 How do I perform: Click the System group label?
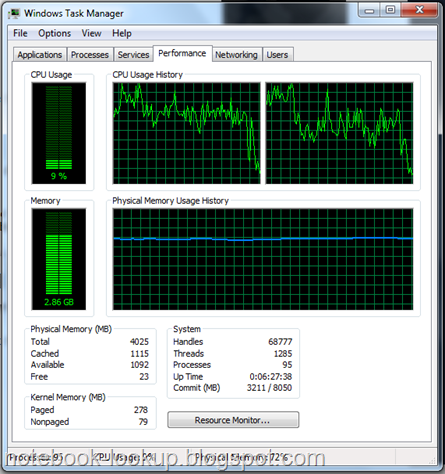[x=187, y=329]
